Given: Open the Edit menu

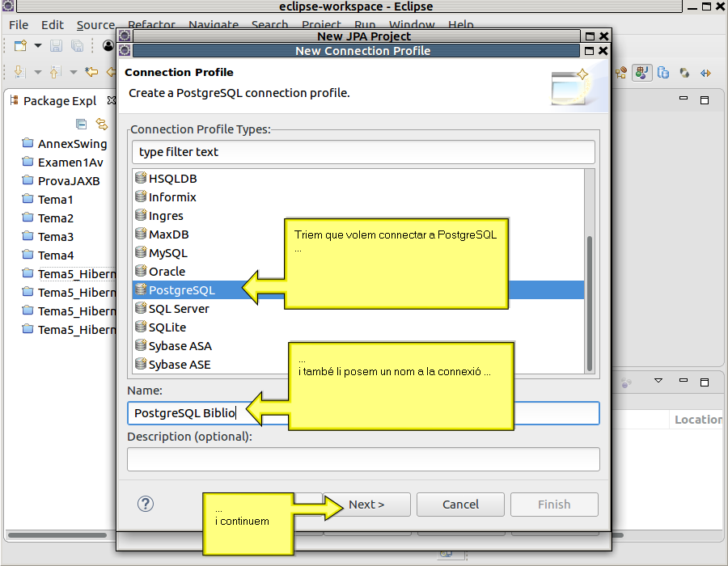Looking at the screenshot, I should point(52,24).
